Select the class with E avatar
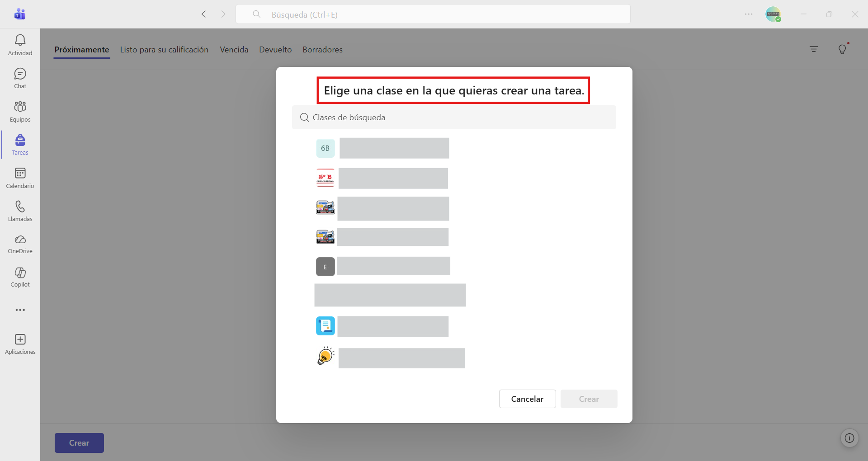Image resolution: width=868 pixels, height=461 pixels. pos(325,267)
